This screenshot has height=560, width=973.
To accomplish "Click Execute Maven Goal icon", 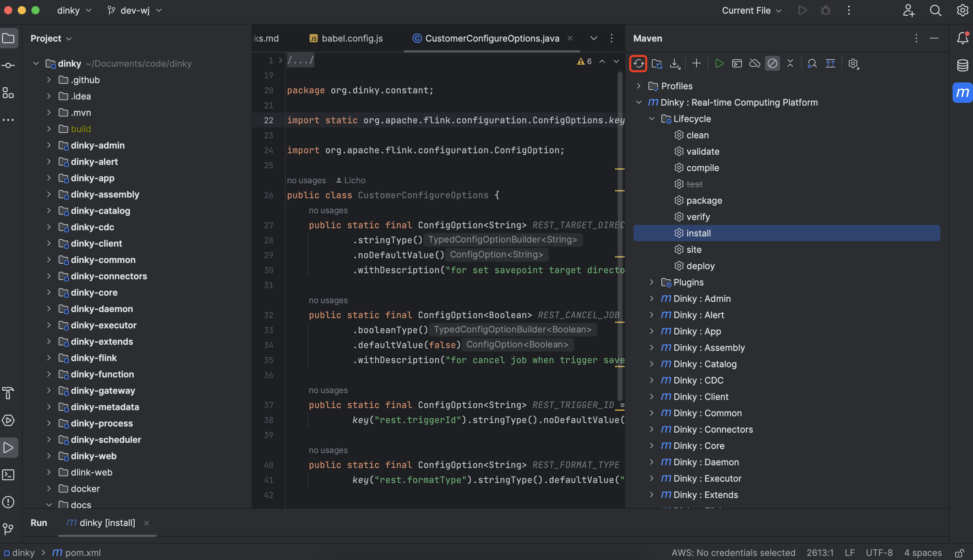I will (737, 63).
